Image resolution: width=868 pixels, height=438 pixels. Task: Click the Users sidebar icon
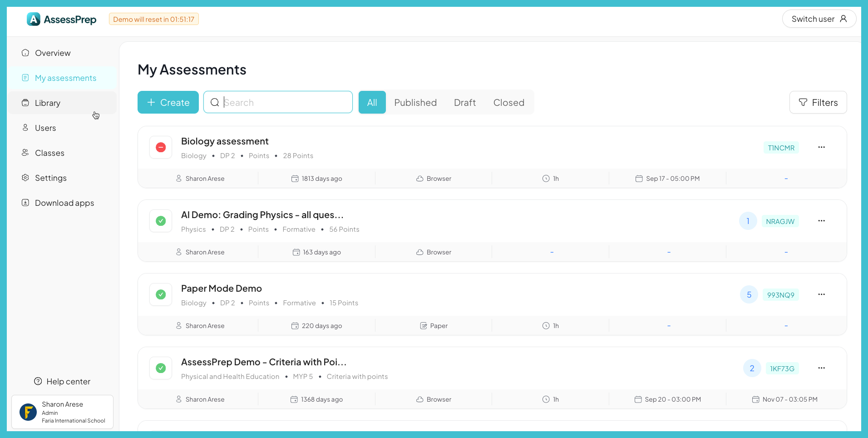tap(25, 128)
